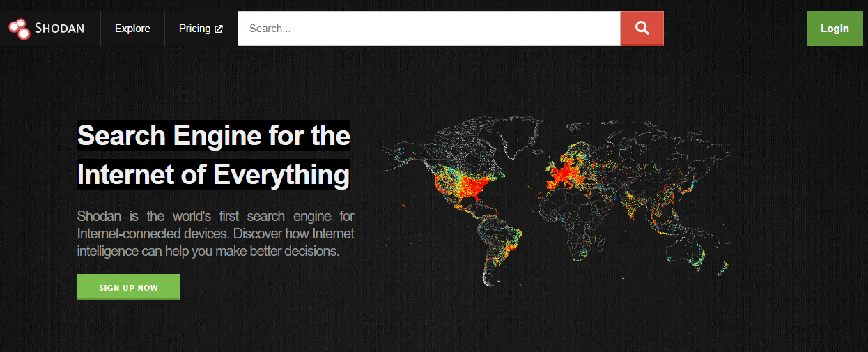The height and width of the screenshot is (352, 868).
Task: Focus the Search input field
Action: point(429,29)
